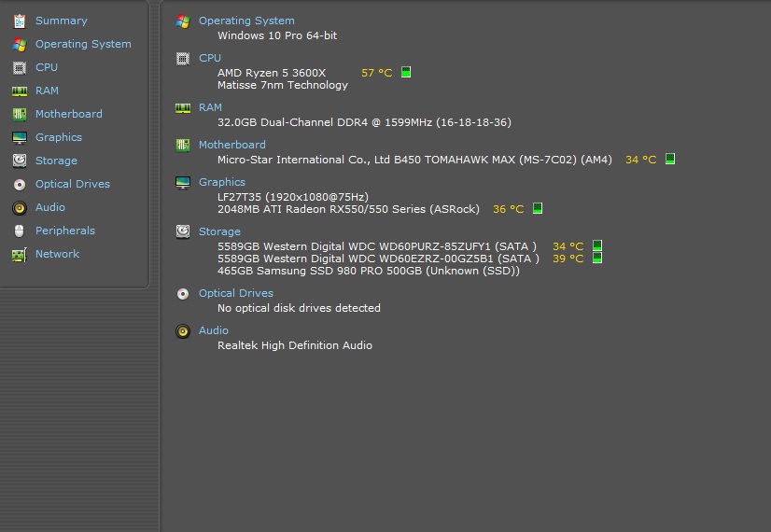The width and height of the screenshot is (771, 532).
Task: Open Storage section from sidebar
Action: click(x=56, y=161)
